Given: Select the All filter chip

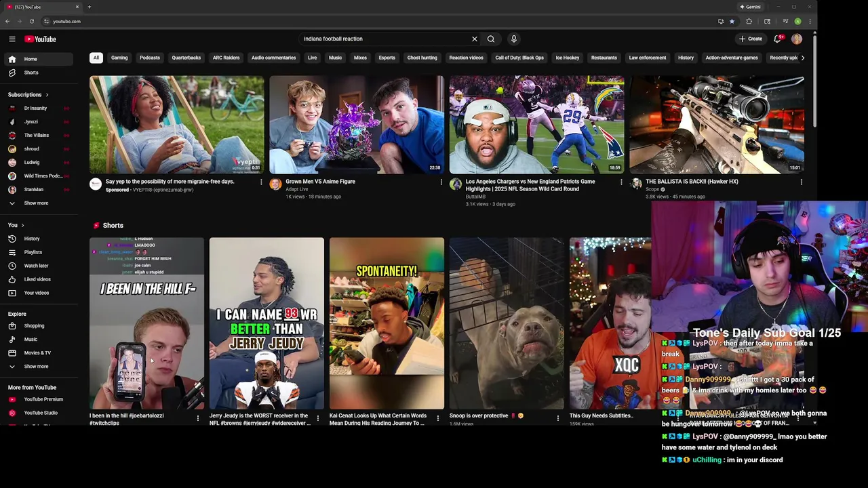Looking at the screenshot, I should pos(96,58).
